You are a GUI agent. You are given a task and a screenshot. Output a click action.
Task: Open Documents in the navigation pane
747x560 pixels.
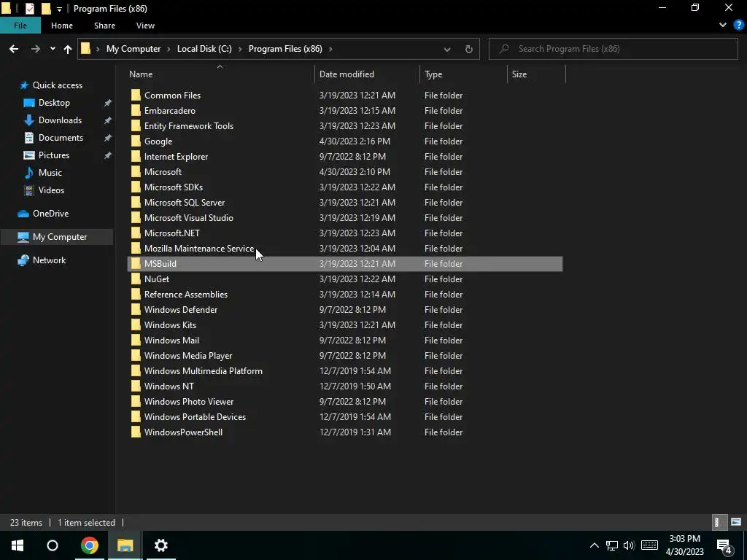click(61, 138)
